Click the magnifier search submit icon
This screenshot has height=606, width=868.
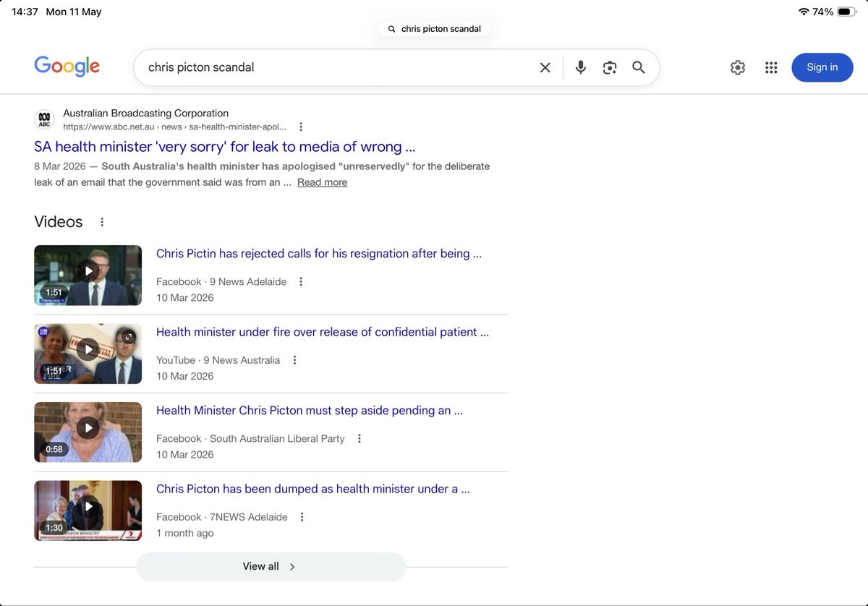click(639, 67)
